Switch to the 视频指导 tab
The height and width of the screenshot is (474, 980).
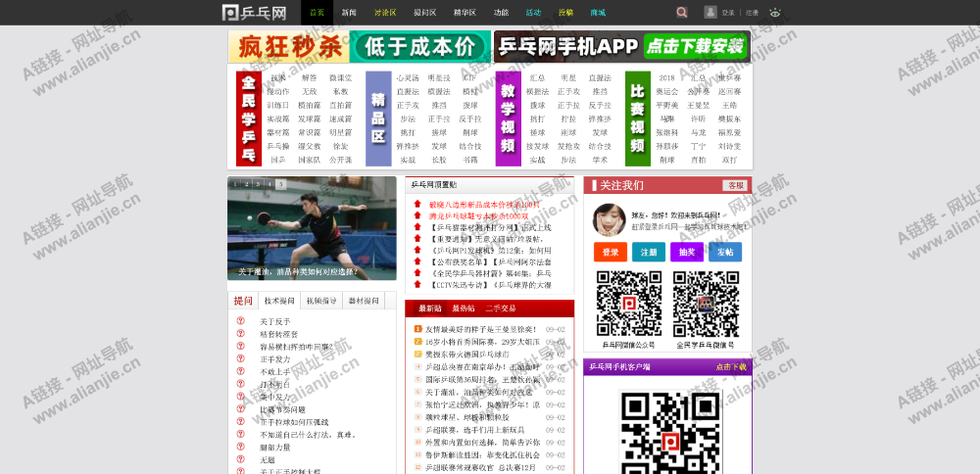pyautogui.click(x=321, y=301)
